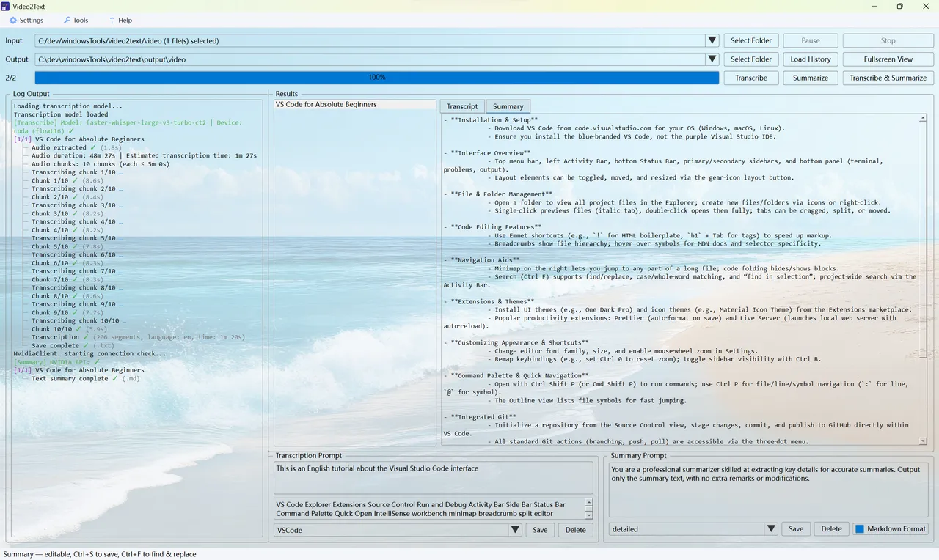Click log line Chunk 5/10

68,246
